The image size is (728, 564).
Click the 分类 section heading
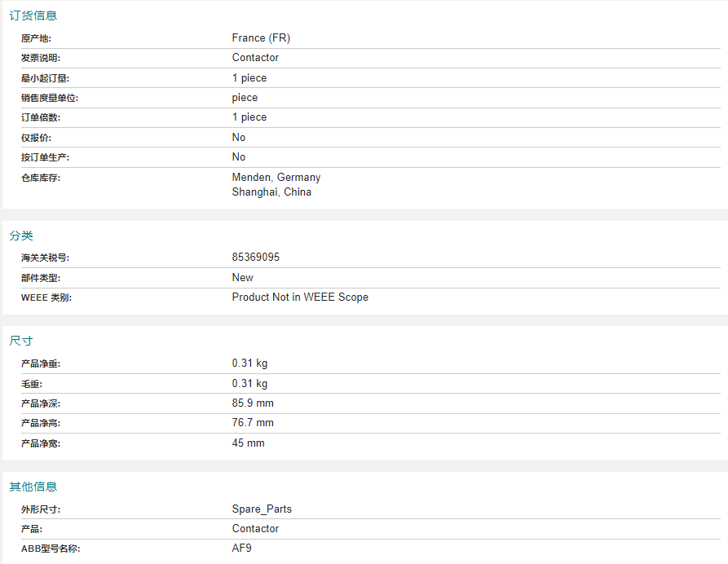click(x=21, y=236)
